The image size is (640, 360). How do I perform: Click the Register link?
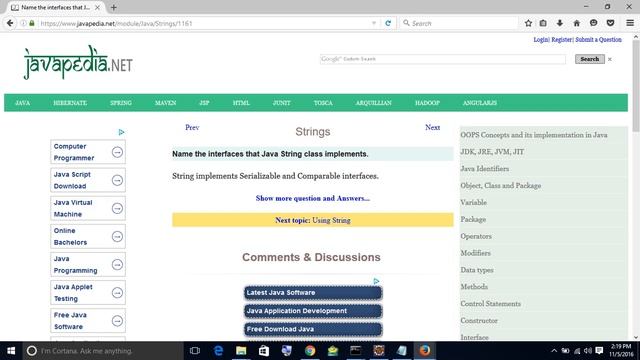coord(562,40)
